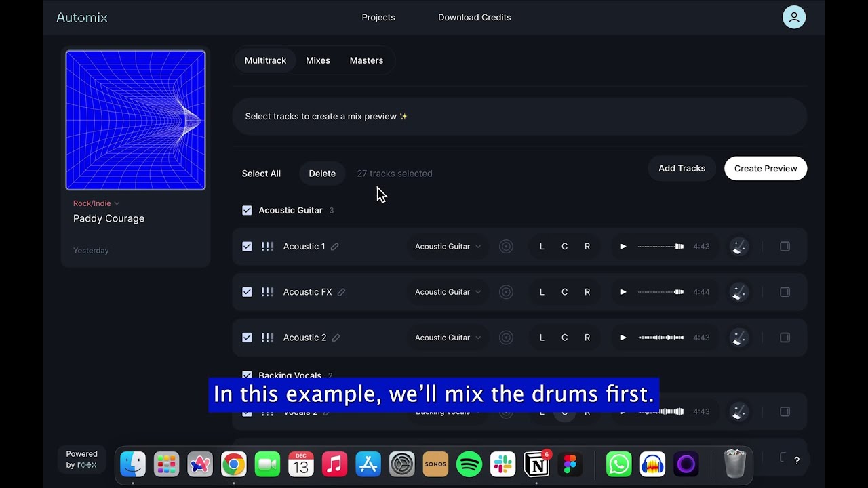Open Finder from the dock
868x488 pixels.
point(133,464)
